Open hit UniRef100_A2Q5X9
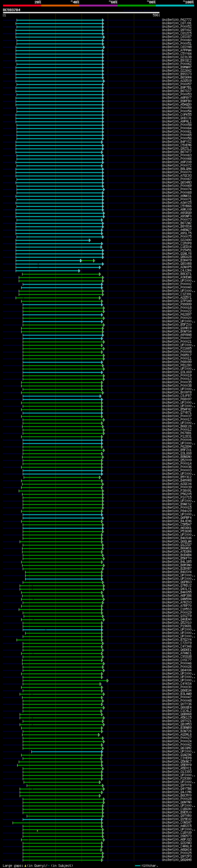The image size is (197, 868). click(177, 81)
